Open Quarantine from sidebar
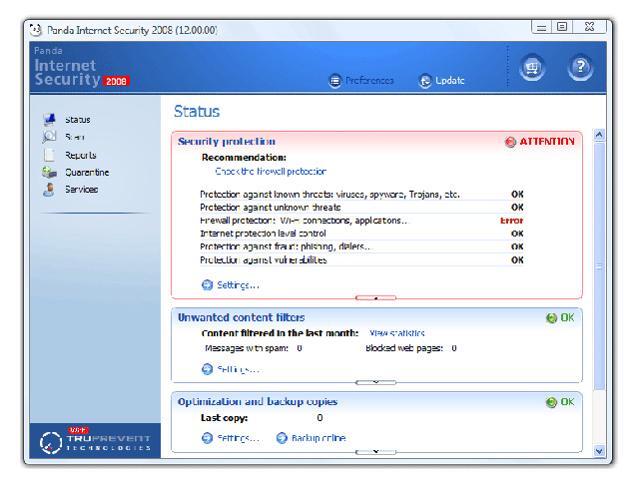Viewport: 640px width, 480px height. [87, 173]
